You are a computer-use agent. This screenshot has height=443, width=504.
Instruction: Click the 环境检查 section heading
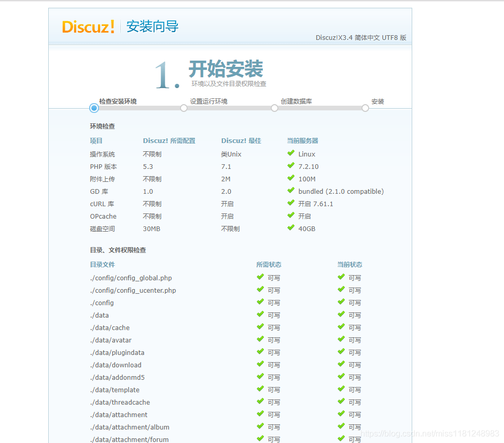click(x=102, y=126)
